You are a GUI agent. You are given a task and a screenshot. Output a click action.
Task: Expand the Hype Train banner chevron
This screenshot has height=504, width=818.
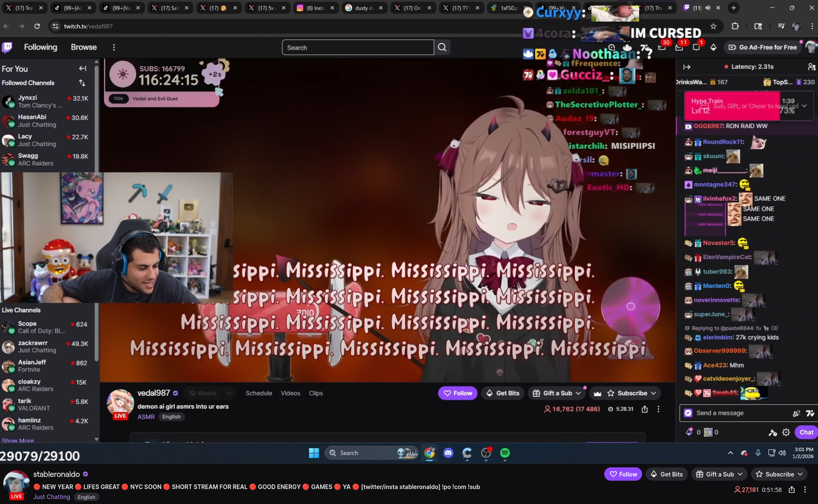pos(804,106)
